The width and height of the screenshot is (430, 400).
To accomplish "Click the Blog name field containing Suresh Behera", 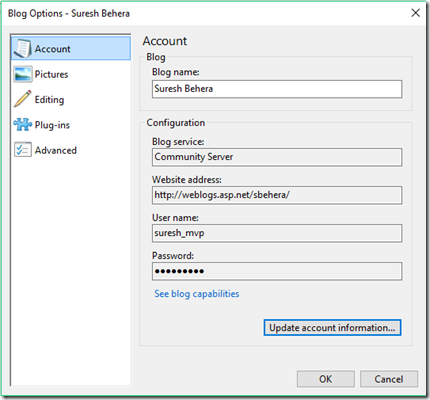I will tap(277, 89).
